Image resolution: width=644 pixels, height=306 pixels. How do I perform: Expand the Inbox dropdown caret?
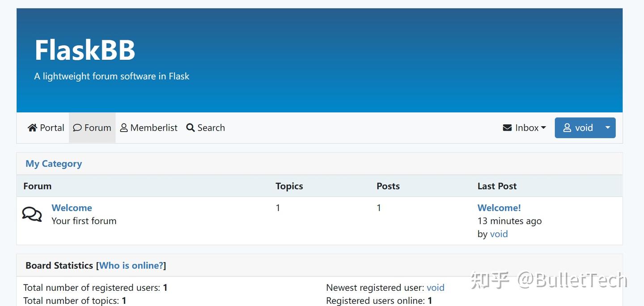coord(543,128)
